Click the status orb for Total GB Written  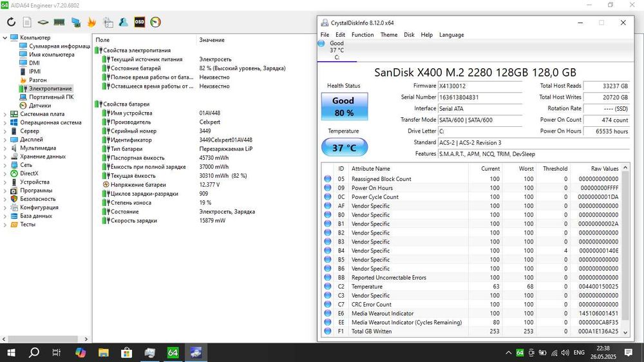(327, 331)
